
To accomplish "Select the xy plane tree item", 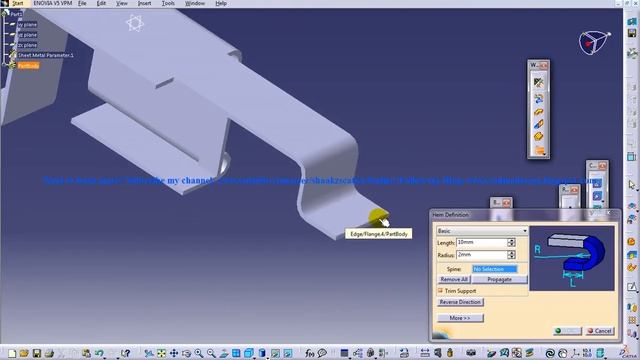I will 27,24.
